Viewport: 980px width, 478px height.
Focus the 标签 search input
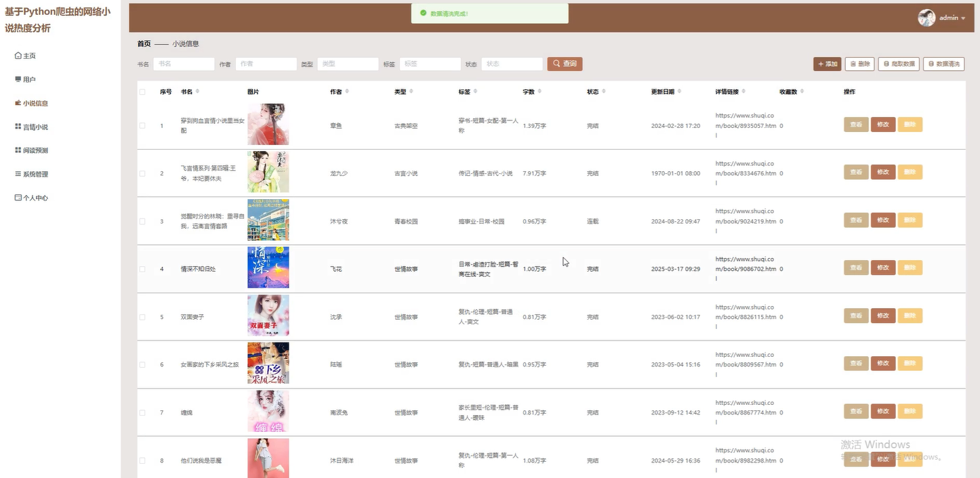(430, 64)
